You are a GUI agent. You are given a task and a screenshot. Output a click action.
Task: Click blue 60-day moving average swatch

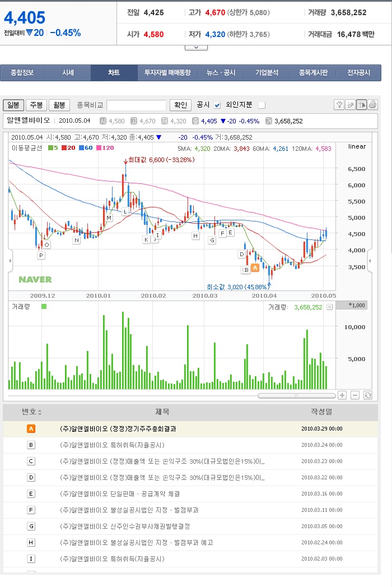coord(81,148)
